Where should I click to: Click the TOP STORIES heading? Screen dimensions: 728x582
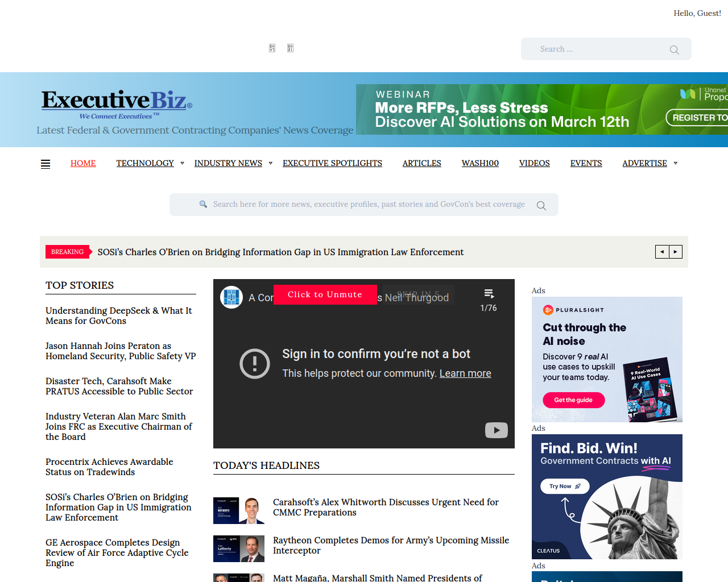[80, 285]
